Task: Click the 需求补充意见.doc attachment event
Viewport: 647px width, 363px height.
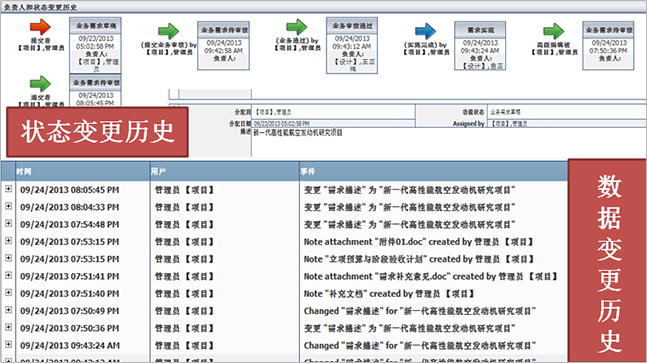Action: point(431,276)
